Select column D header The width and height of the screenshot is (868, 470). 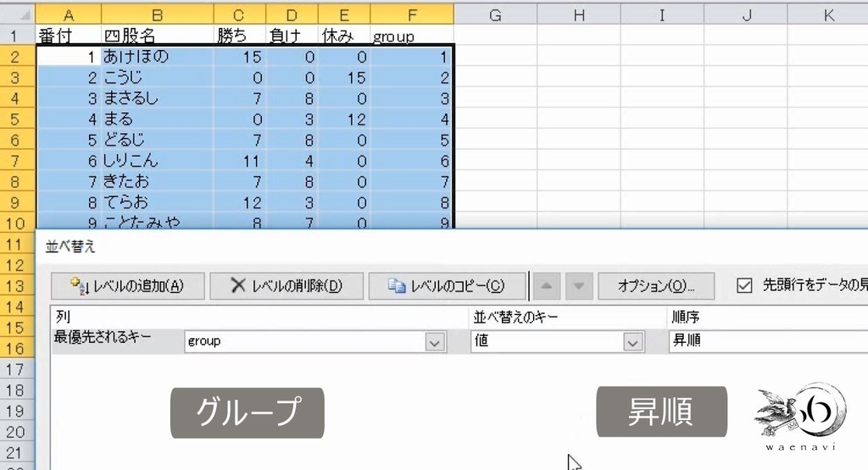[292, 15]
